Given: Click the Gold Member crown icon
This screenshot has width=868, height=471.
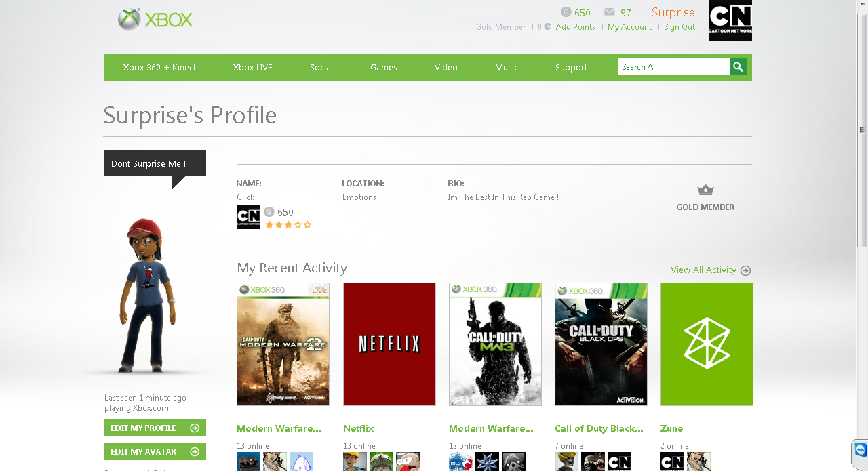Looking at the screenshot, I should (x=705, y=189).
